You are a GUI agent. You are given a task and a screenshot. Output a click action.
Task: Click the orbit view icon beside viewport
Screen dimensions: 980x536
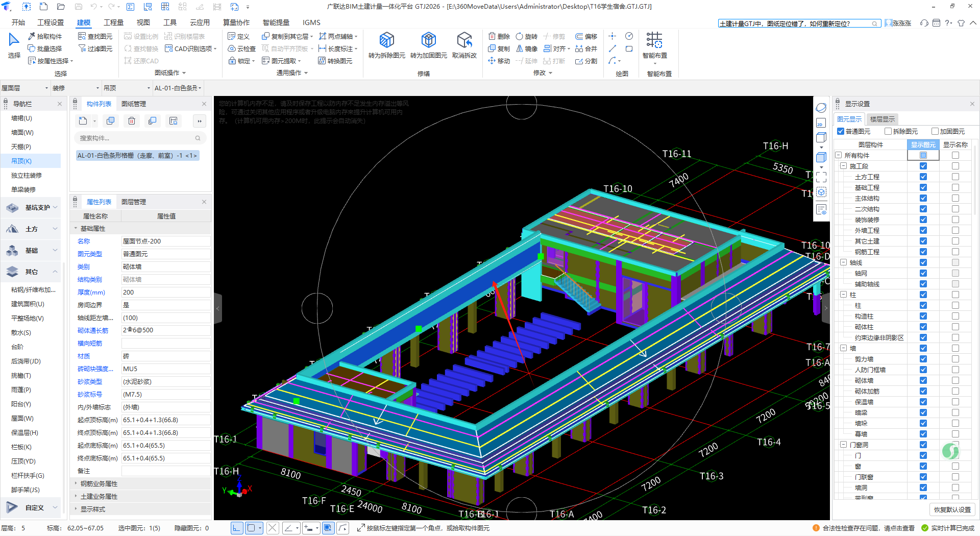point(821,108)
